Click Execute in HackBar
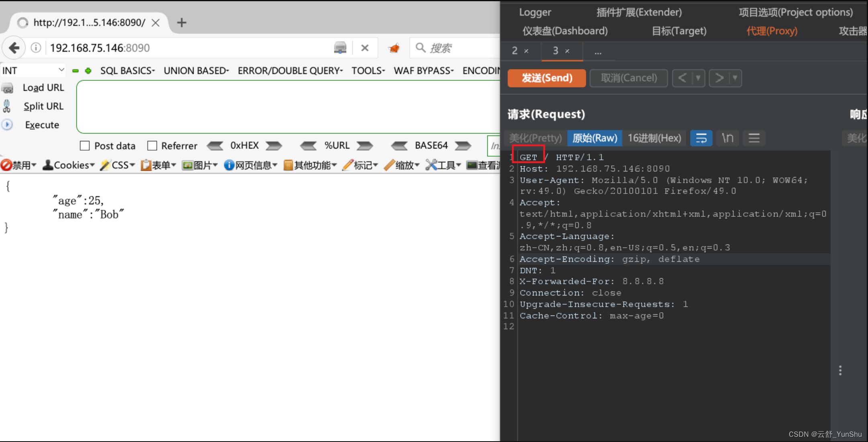868x442 pixels. click(x=42, y=125)
